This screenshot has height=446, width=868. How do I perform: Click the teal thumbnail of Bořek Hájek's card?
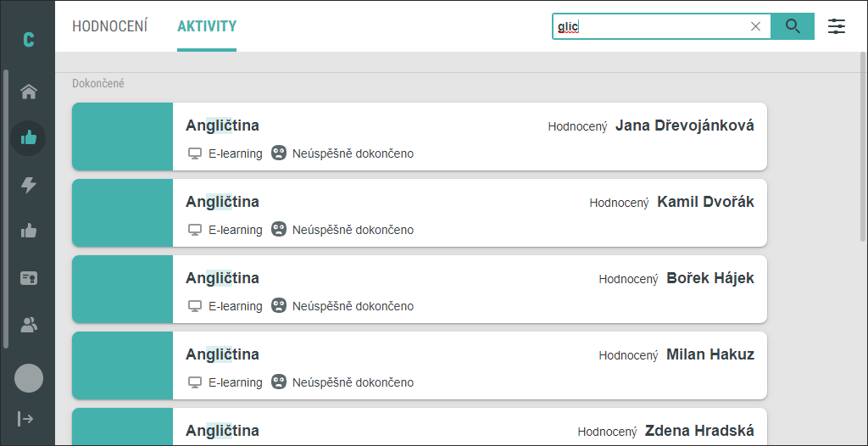122,289
